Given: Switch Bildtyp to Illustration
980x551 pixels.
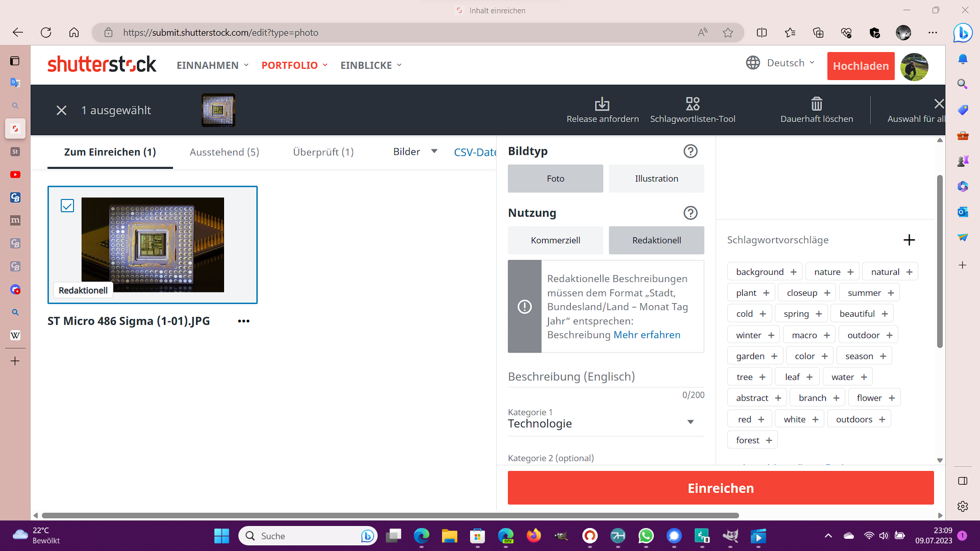Looking at the screenshot, I should coord(656,179).
